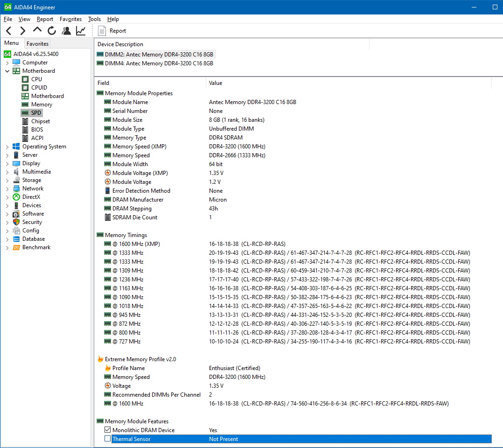This screenshot has width=503, height=448.
Task: Refresh the page with the toolbar Refresh icon
Action: [x=52, y=31]
